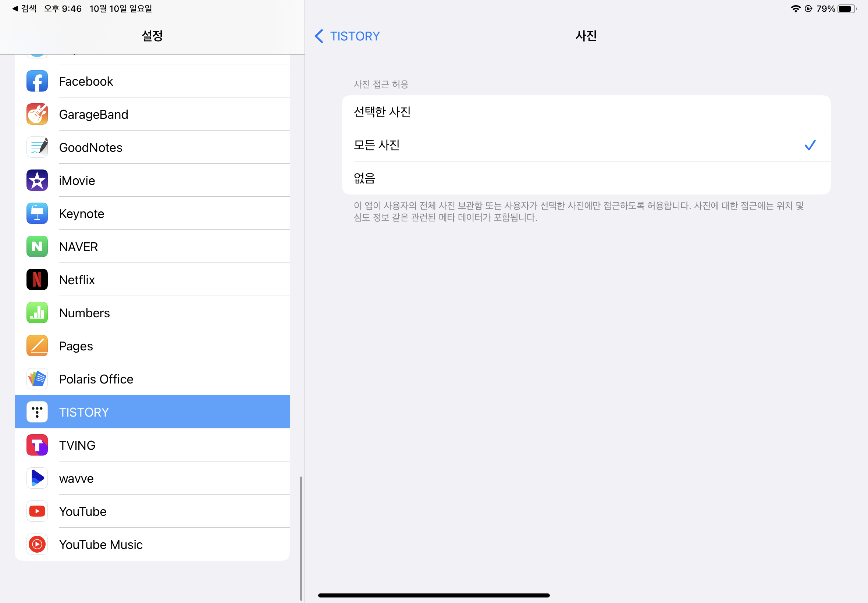Open GarageBand settings row
The image size is (868, 603).
(152, 114)
